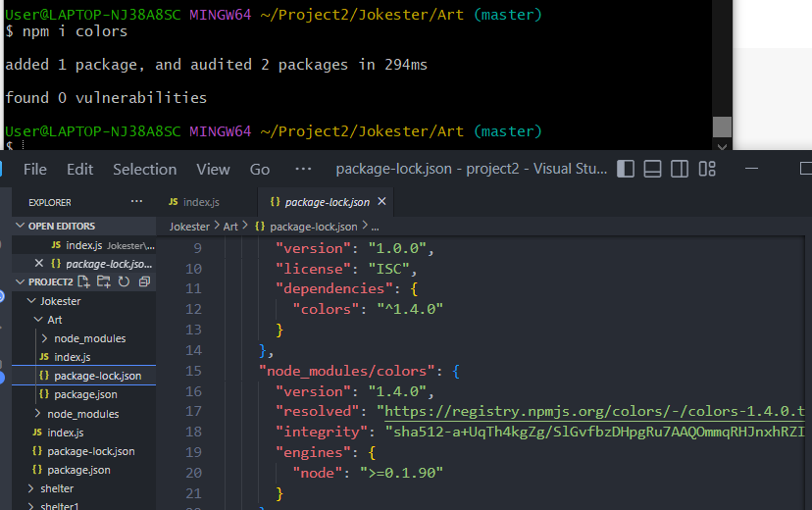The width and height of the screenshot is (812, 510).
Task: Click "npm i colors" command in terminal
Action: [x=75, y=31]
